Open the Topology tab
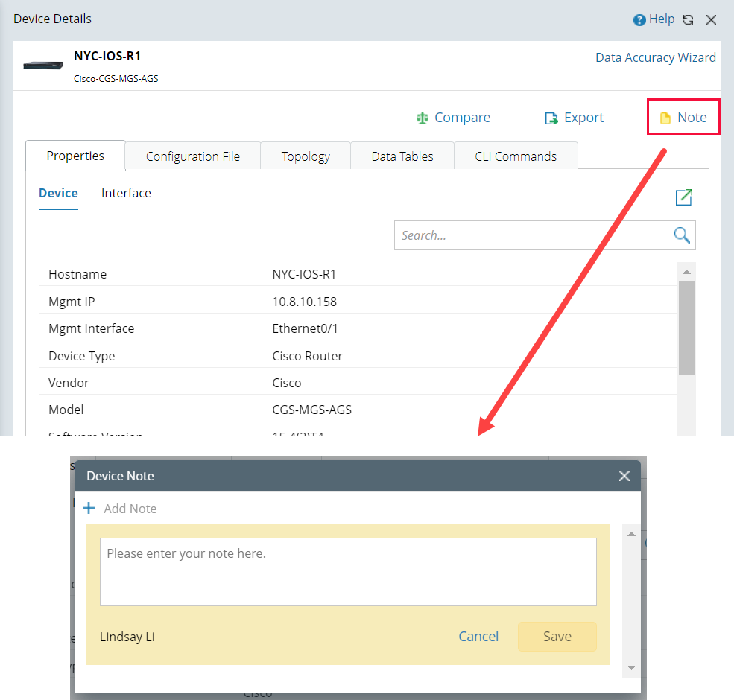The width and height of the screenshot is (734, 700). [305, 156]
